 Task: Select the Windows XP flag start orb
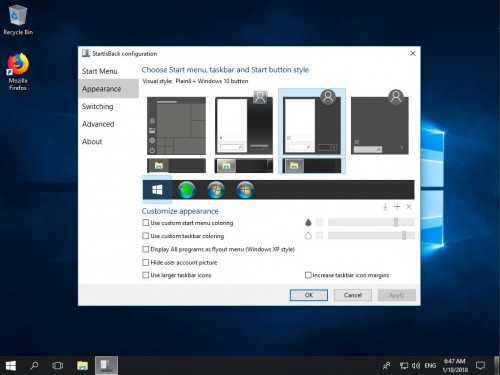pyautogui.click(x=245, y=190)
